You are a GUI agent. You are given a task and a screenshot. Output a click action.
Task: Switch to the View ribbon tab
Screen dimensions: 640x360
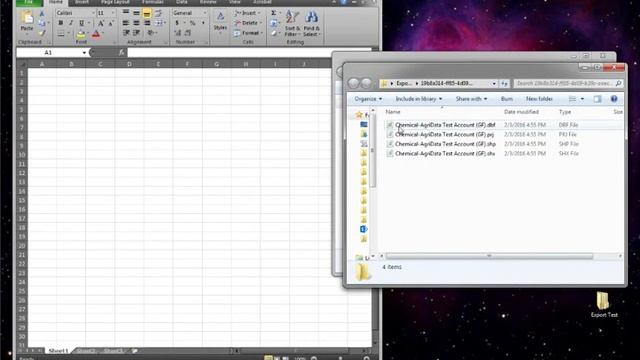pyautogui.click(x=235, y=2)
